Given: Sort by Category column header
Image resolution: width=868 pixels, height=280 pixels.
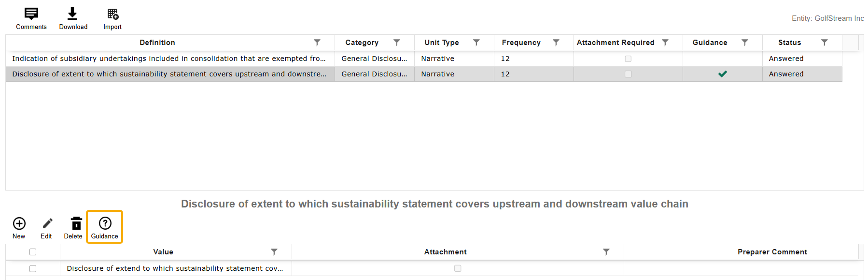Looking at the screenshot, I should click(x=362, y=43).
